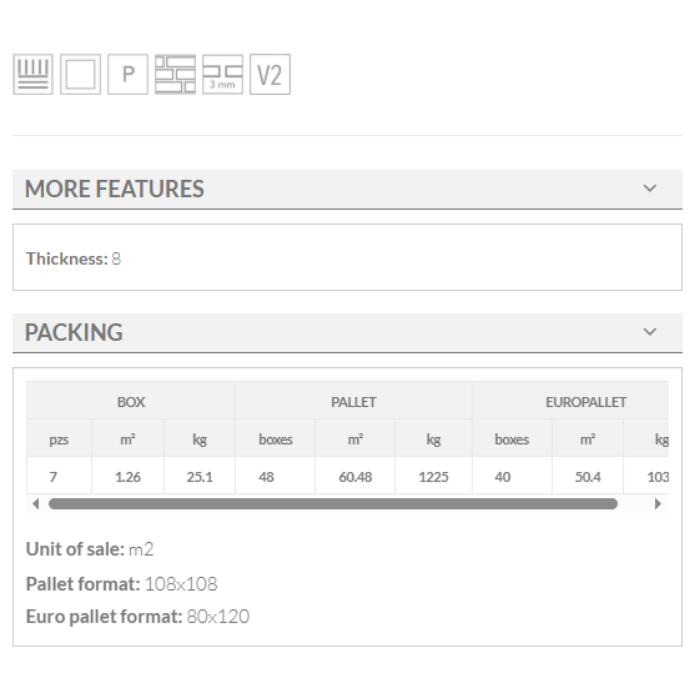Click the Thickness value field

(116, 258)
